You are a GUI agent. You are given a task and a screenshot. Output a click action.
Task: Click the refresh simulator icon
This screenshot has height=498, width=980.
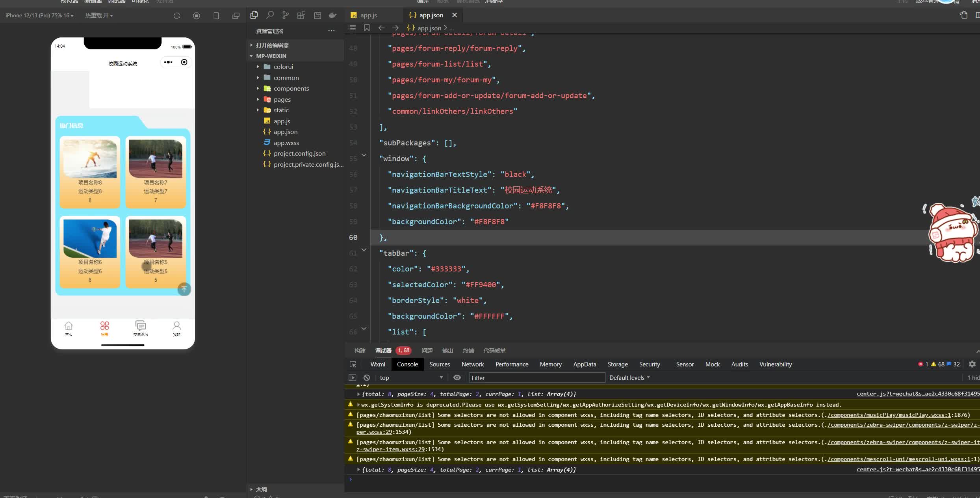point(177,16)
